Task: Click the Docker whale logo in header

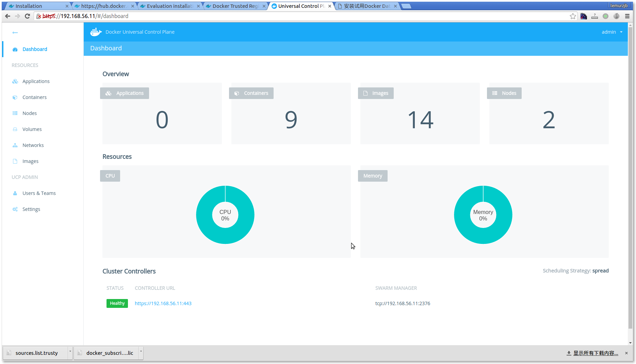Action: click(96, 32)
